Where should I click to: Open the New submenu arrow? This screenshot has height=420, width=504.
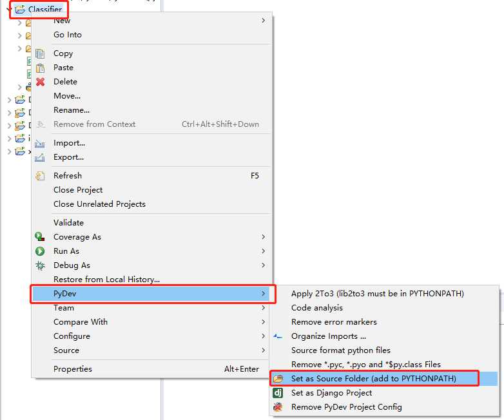[x=263, y=21]
